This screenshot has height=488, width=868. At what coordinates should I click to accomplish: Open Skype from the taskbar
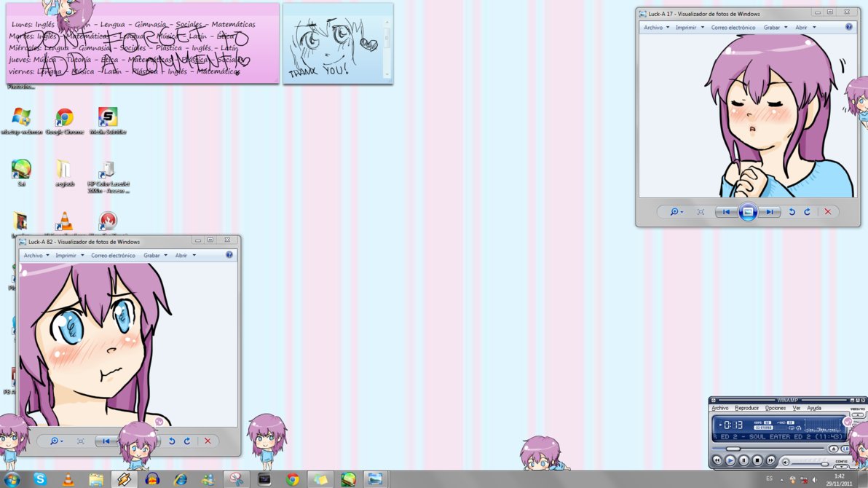tap(42, 480)
